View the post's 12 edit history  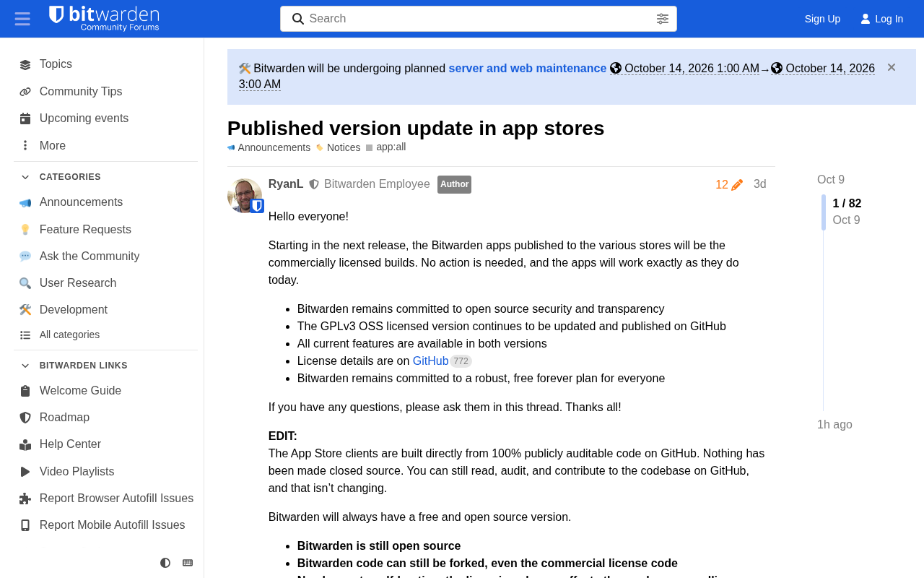click(x=729, y=185)
